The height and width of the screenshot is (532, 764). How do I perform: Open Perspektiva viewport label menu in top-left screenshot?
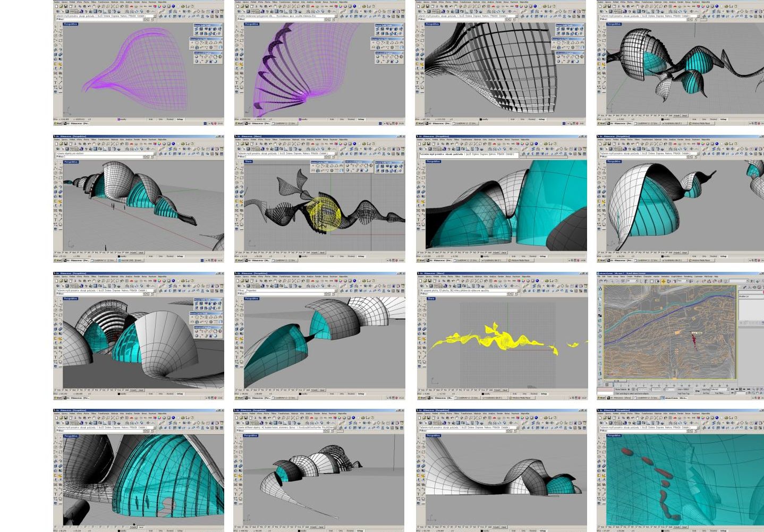71,24
